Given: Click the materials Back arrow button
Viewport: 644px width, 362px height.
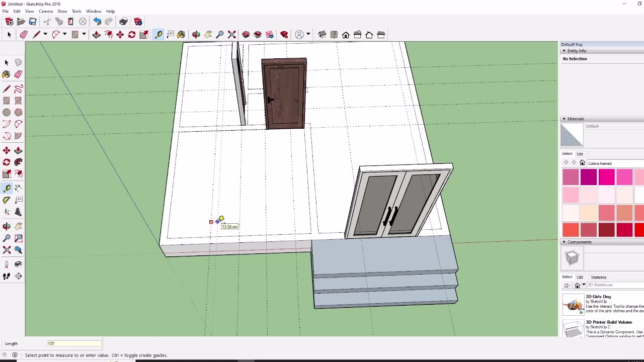Looking at the screenshot, I should pyautogui.click(x=566, y=163).
